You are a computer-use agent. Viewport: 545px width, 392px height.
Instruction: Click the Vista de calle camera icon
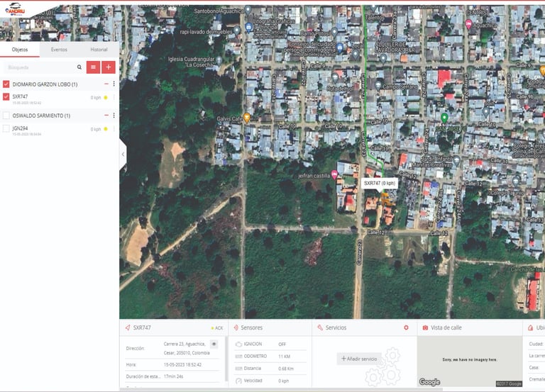[x=425, y=327]
